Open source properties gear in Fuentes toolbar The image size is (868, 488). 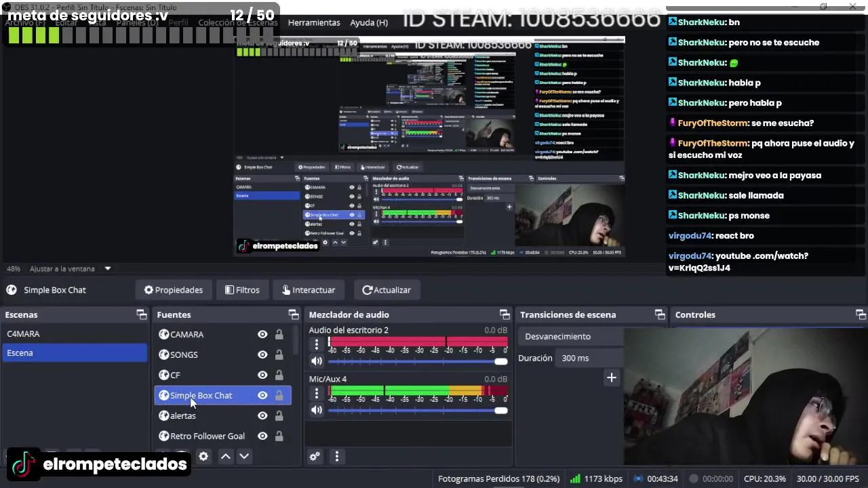203,456
